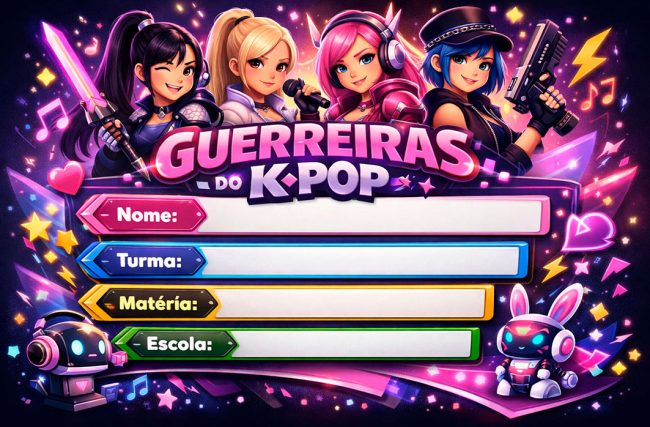Viewport: 650px width, 427px height.
Task: Click the white rabbit-eared robot
Action: pos(539,340)
